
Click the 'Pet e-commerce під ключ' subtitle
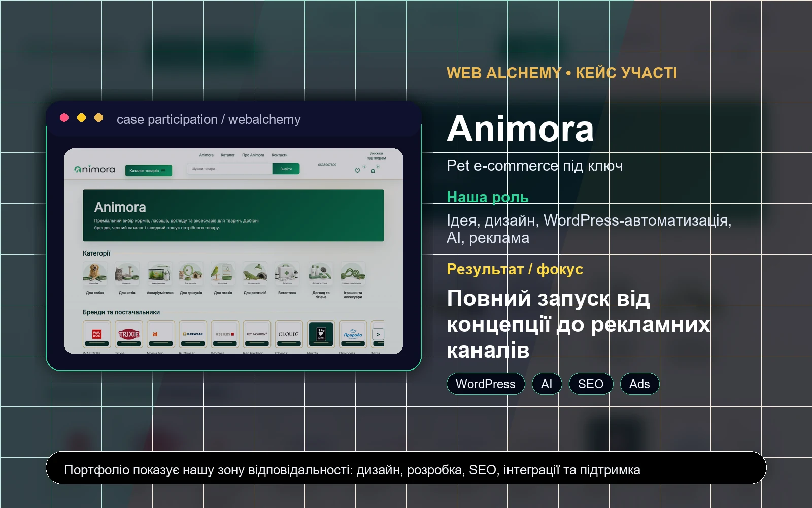click(534, 166)
